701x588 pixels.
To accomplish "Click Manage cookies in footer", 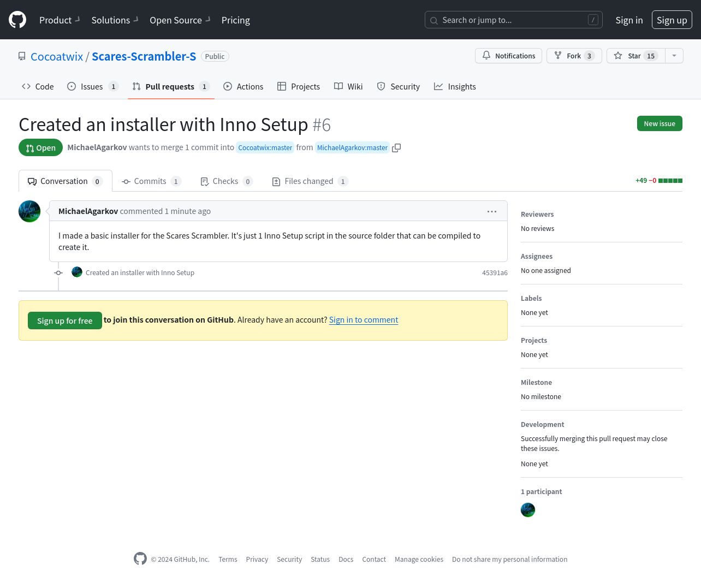I will tap(419, 560).
